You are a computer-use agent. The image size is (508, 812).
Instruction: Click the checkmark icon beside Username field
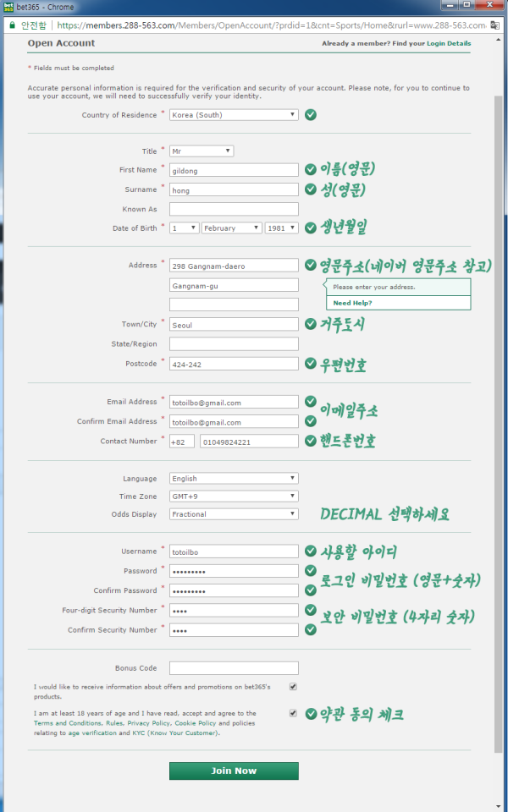[311, 551]
